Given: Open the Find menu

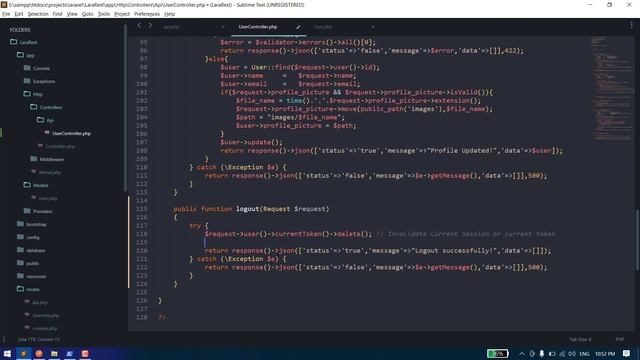Looking at the screenshot, I should click(x=57, y=14).
